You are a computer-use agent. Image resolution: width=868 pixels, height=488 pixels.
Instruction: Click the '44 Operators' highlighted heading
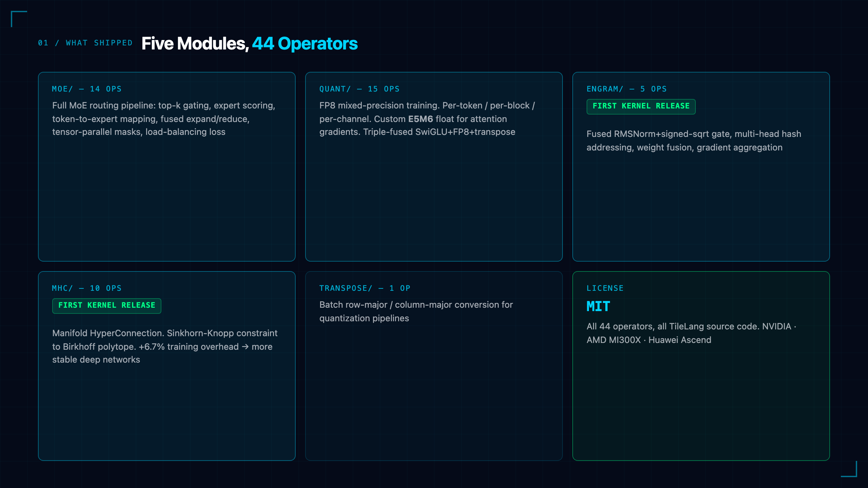[305, 43]
